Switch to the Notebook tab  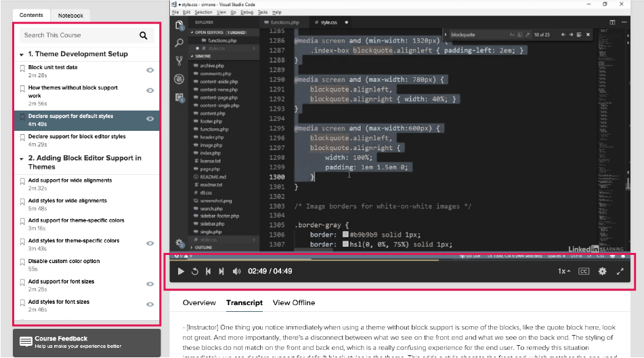(x=70, y=15)
